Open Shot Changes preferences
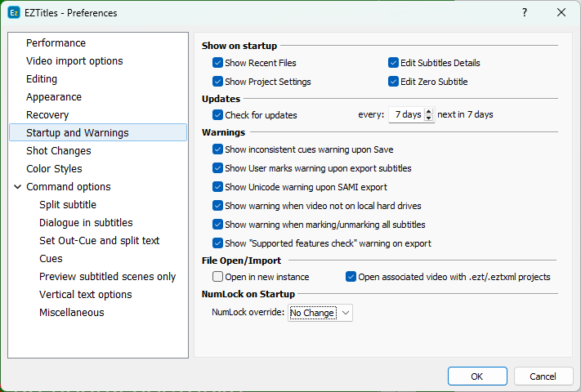Screen dimensions: 581x392 point(59,150)
